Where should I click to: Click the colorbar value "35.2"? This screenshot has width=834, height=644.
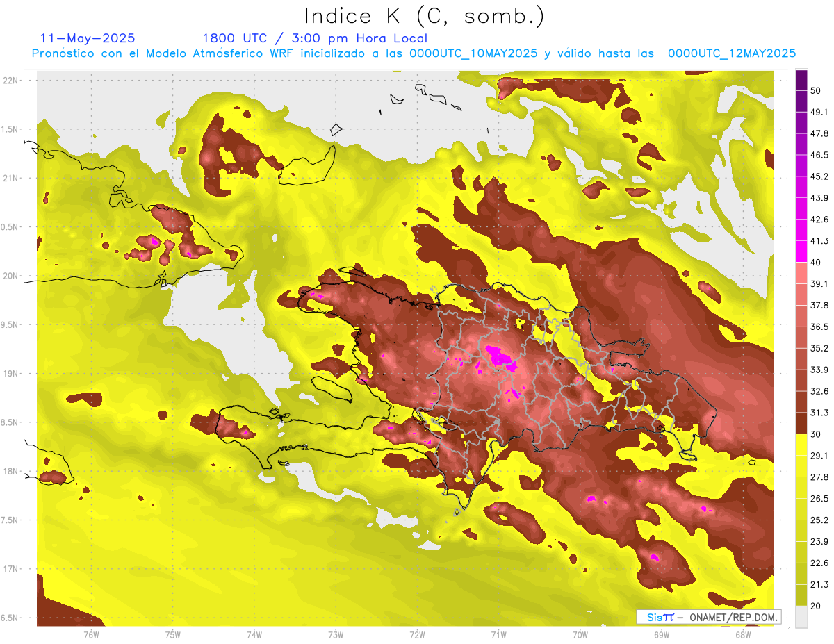819,348
